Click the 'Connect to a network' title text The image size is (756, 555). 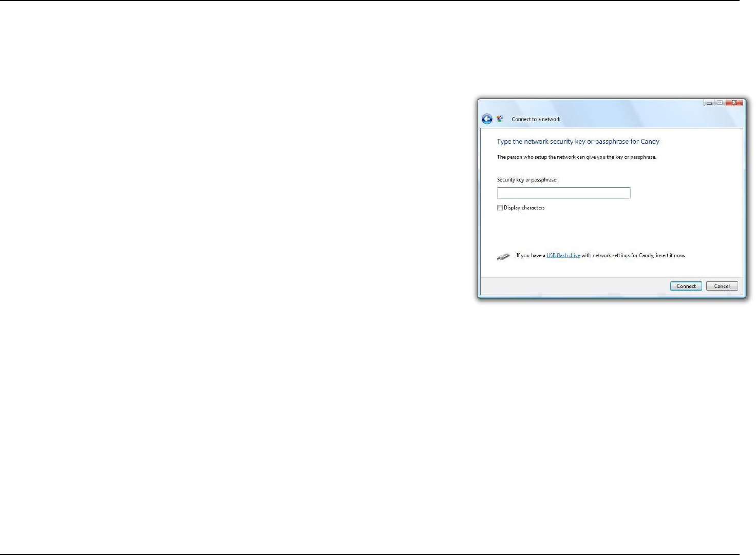tap(536, 119)
